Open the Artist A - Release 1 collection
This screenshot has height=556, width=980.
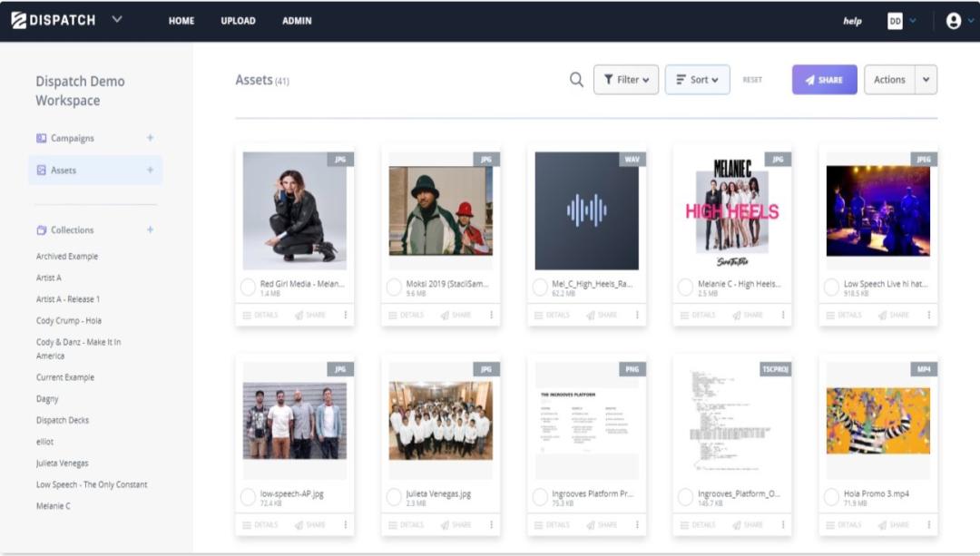pyautogui.click(x=68, y=299)
